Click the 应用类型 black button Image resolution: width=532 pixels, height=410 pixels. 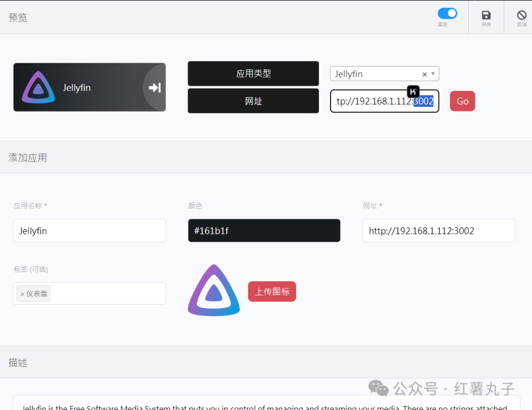[253, 73]
